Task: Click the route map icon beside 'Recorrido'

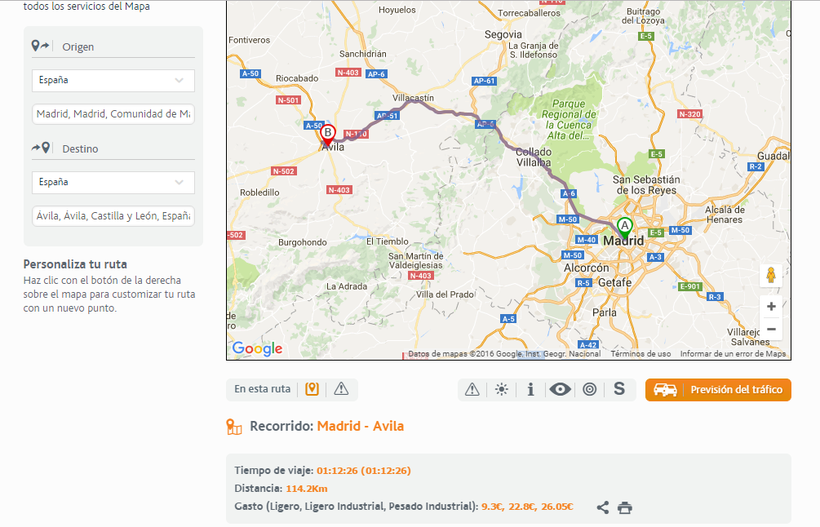Action: pyautogui.click(x=234, y=427)
